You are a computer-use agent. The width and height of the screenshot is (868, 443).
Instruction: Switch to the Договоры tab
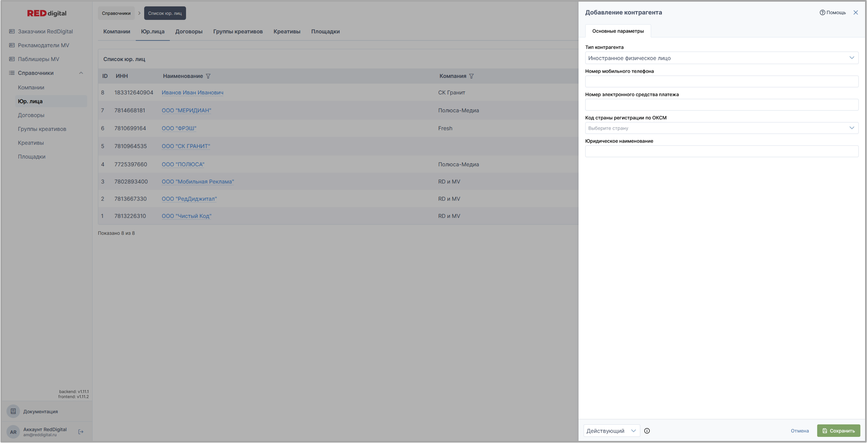pyautogui.click(x=189, y=32)
